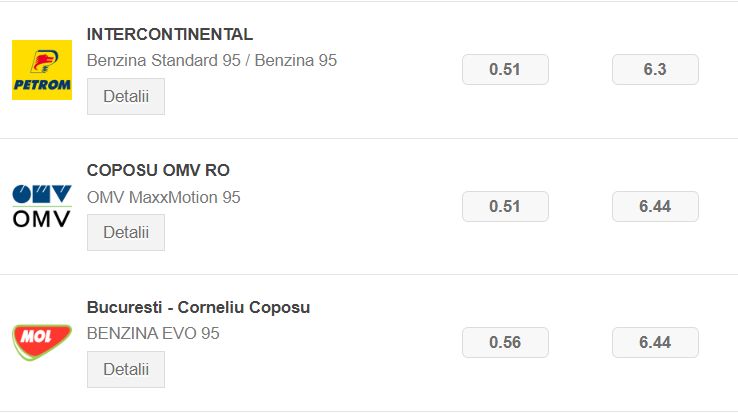Click the 6.44 price badge for MOL
The height and width of the screenshot is (414, 738).
pyautogui.click(x=655, y=342)
